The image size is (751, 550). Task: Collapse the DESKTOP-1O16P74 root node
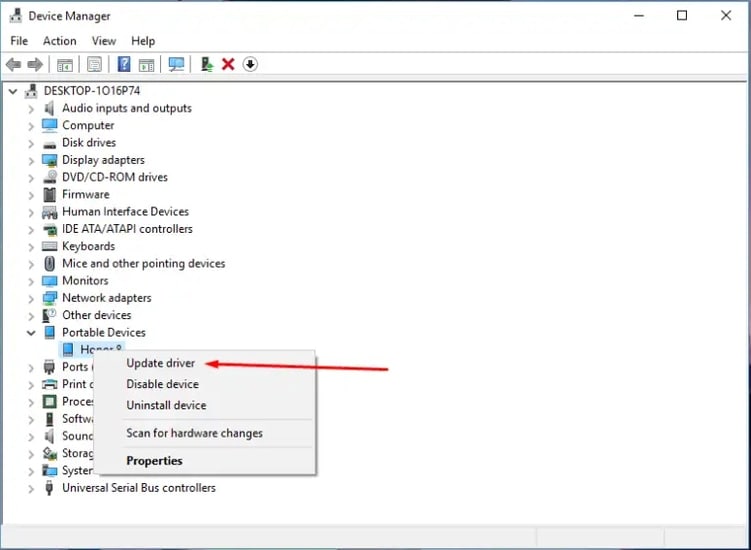click(13, 91)
